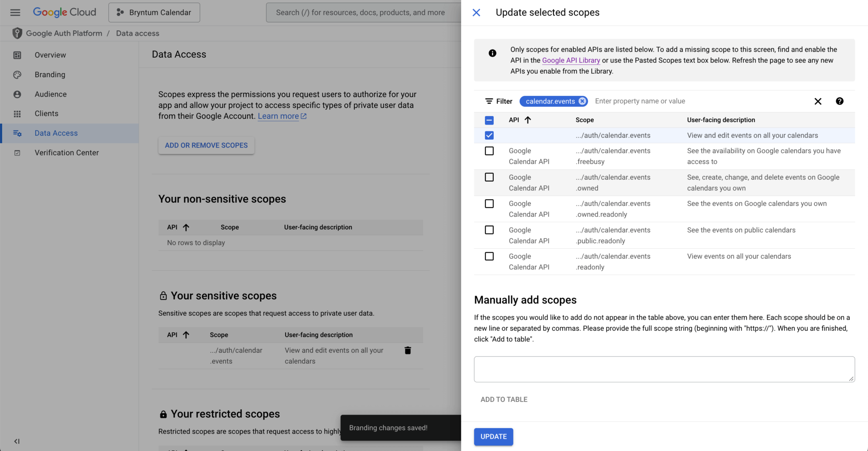This screenshot has height=451, width=868.
Task: Click the User-facing description header in panel
Action: click(x=721, y=120)
